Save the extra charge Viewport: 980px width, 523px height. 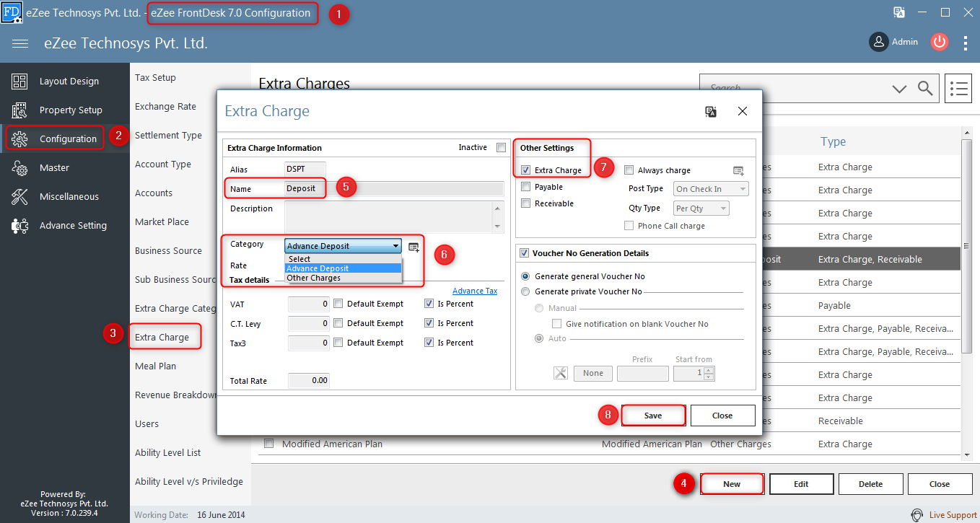pyautogui.click(x=653, y=416)
